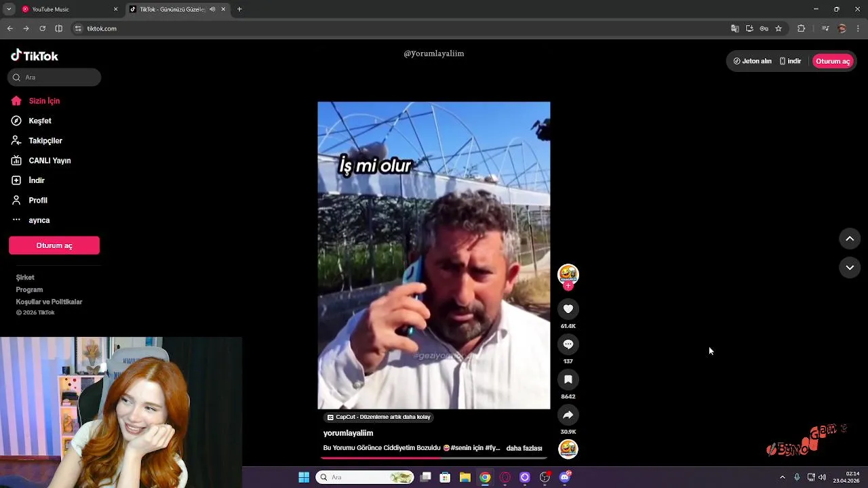This screenshot has height=488, width=868.
Task: Open Koşullar ve Politikalar link
Action: click(x=49, y=302)
